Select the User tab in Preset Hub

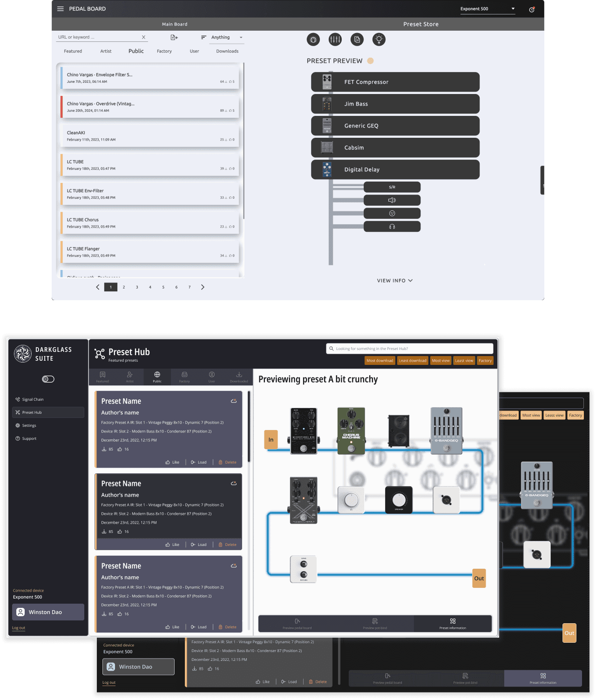(x=212, y=377)
